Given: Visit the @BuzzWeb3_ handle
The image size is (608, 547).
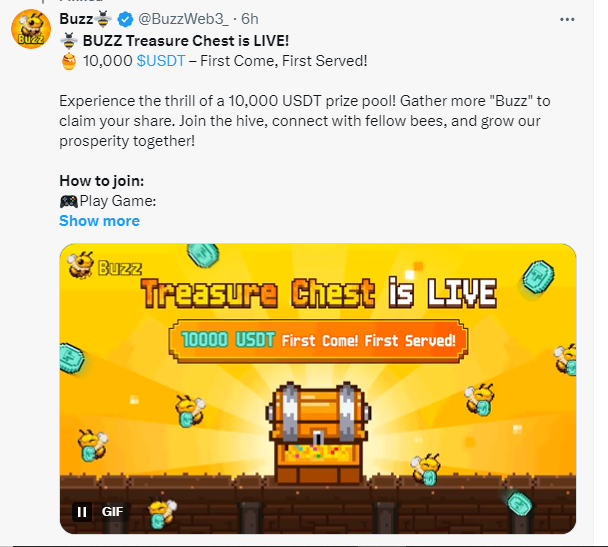Looking at the screenshot, I should click(x=183, y=19).
